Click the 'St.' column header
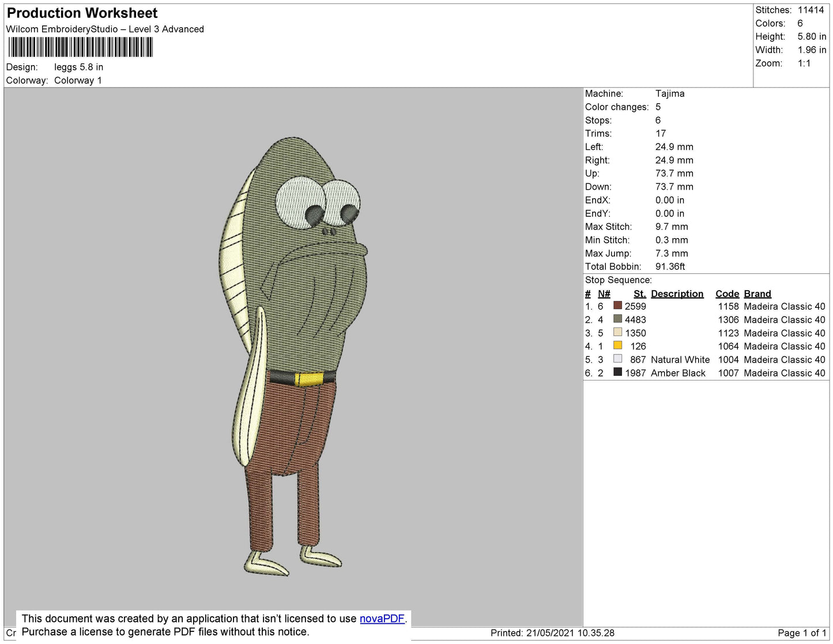This screenshot has height=644, width=833. point(640,293)
